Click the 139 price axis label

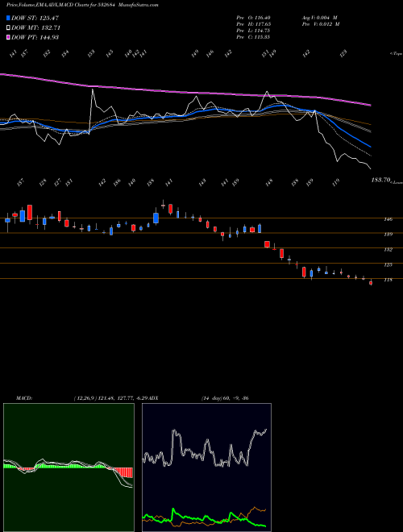pyautogui.click(x=388, y=234)
